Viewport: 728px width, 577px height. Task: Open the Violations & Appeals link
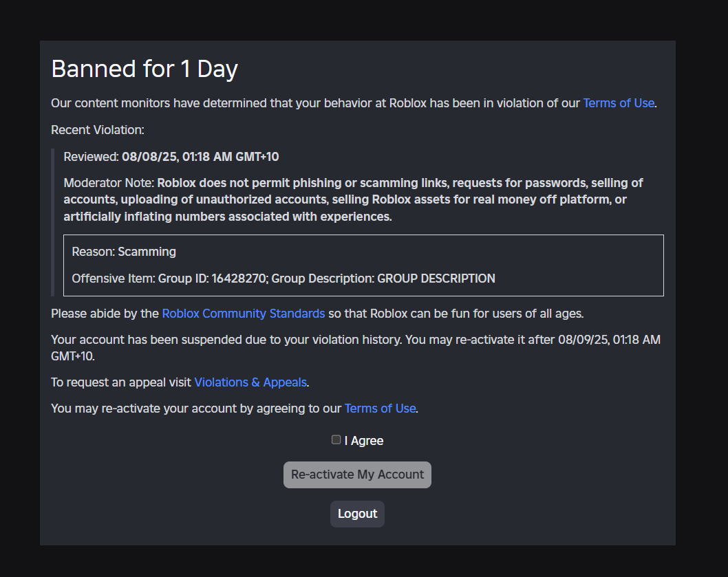(250, 382)
